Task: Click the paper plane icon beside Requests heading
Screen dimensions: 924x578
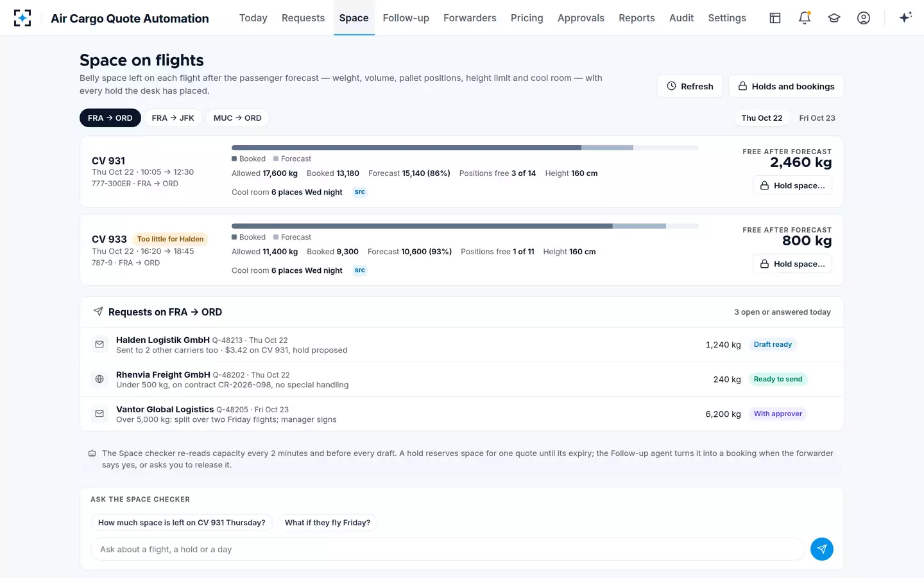Action: 98,312
